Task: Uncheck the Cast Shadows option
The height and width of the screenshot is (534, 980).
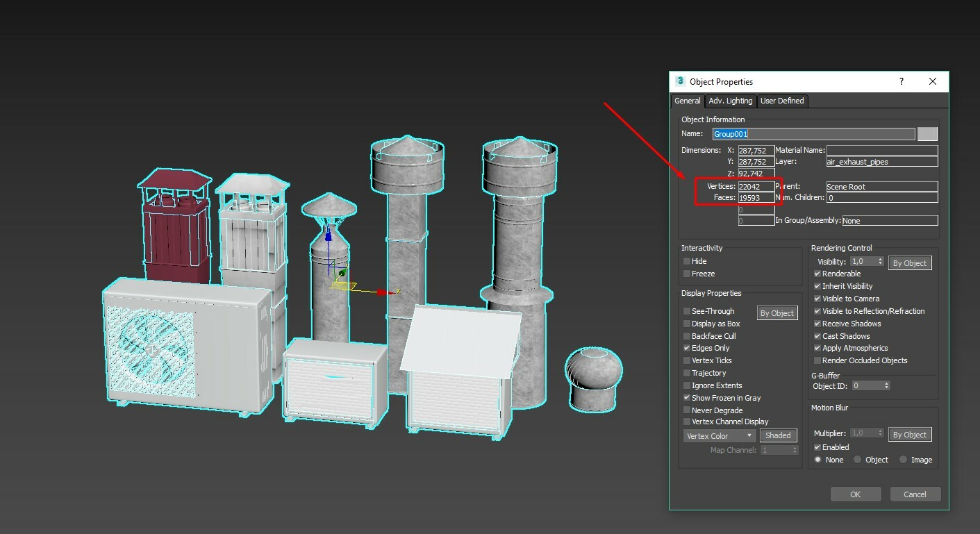Action: pyautogui.click(x=817, y=336)
